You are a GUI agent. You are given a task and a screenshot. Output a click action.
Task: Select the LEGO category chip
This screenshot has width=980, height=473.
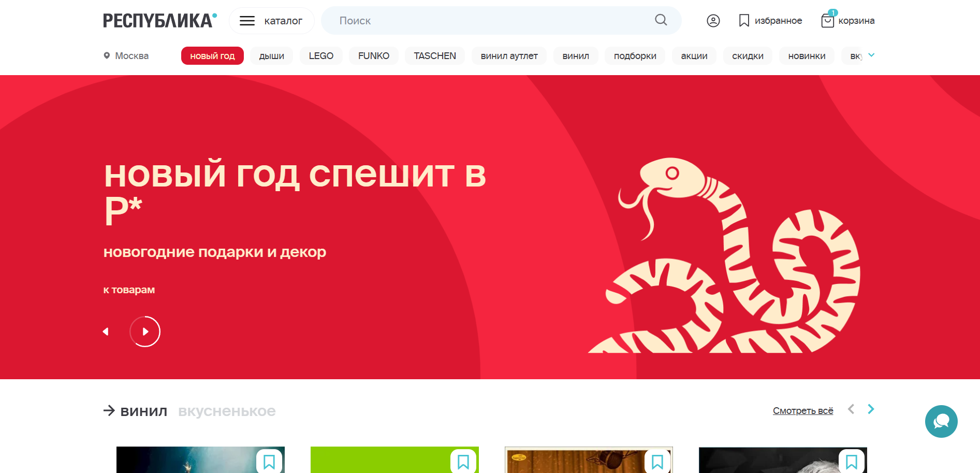321,56
